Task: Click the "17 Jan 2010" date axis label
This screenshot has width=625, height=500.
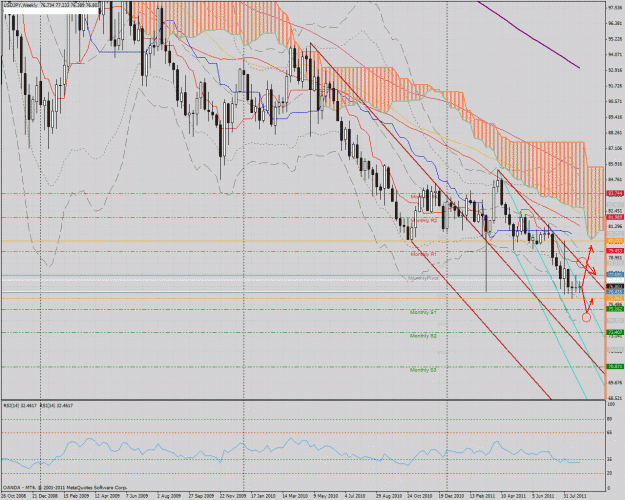Action: pyautogui.click(x=263, y=496)
